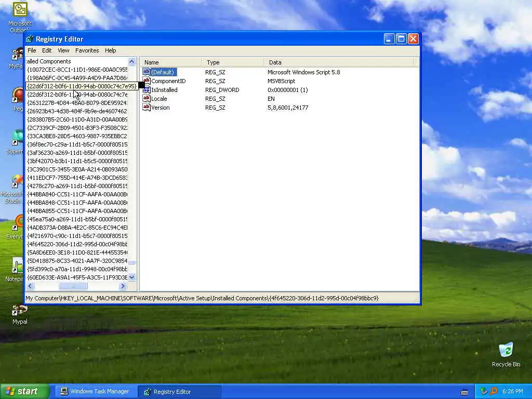Click the tree pane scroll down arrow
The image size is (532, 399).
131,277
